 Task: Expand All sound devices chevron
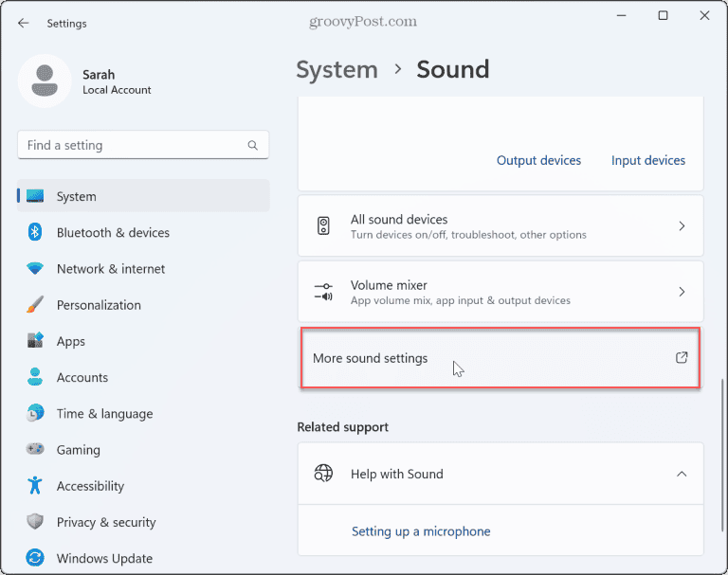681,226
